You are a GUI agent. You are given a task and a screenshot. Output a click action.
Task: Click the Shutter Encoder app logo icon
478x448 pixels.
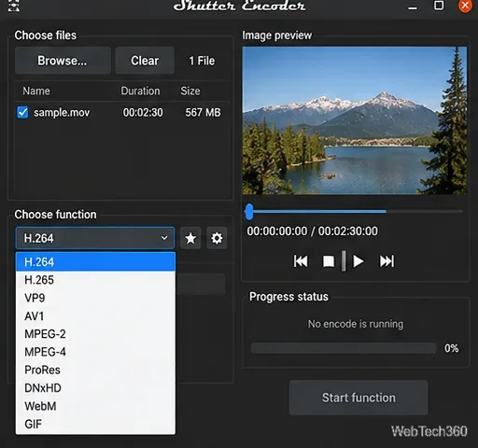click(14, 6)
